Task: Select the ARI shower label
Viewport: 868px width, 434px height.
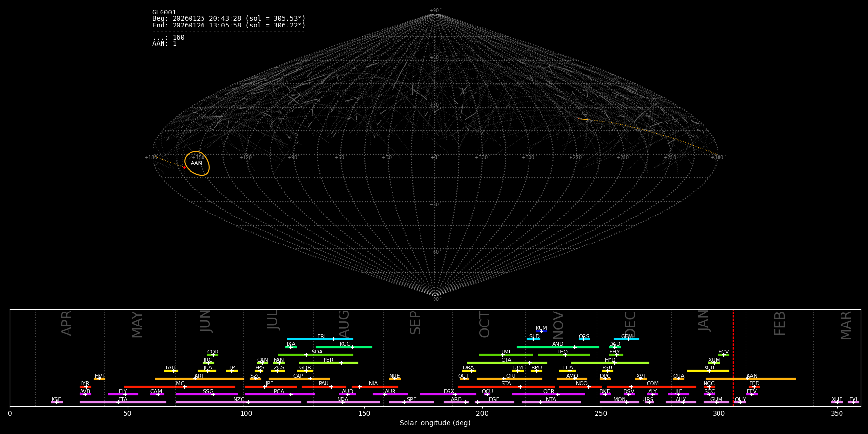Action: [x=199, y=376]
